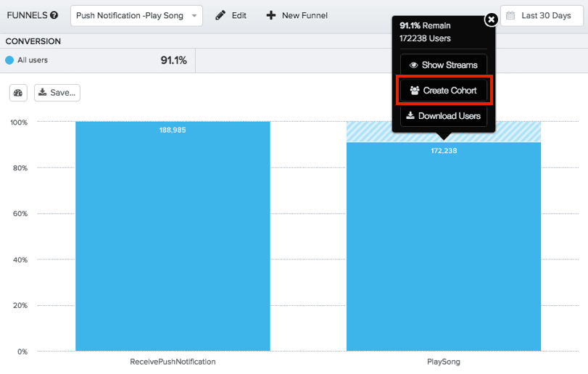Viewport: 588px width, 374px height.
Task: Click the Save... button
Action: click(57, 93)
